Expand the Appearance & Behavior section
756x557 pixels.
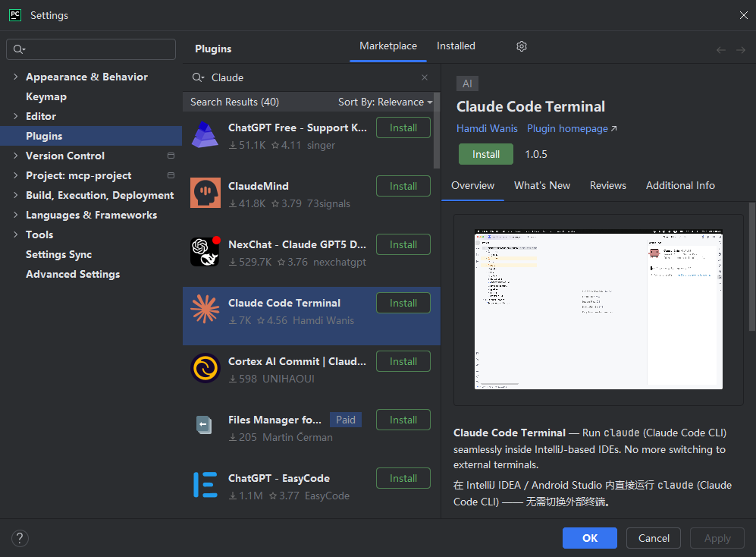coord(15,77)
